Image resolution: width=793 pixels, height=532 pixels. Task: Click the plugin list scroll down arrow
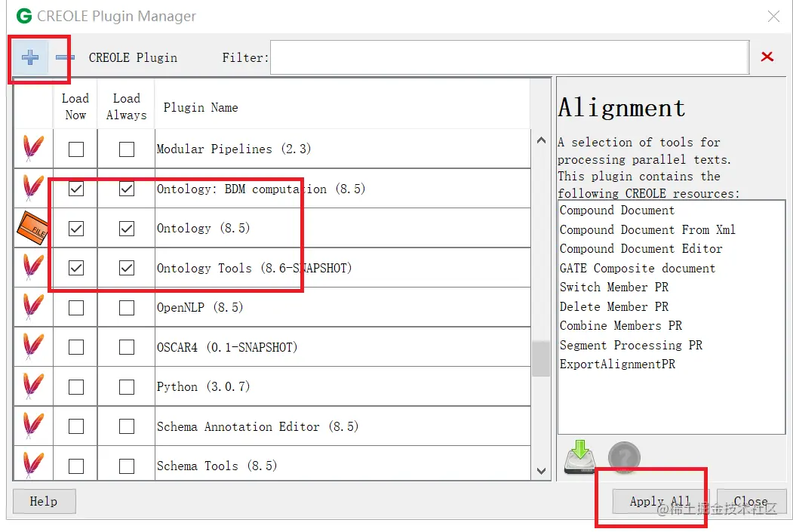541,472
